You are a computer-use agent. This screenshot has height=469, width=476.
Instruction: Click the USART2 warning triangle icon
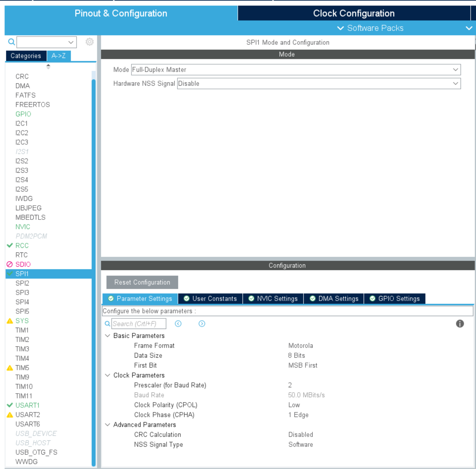coord(10,415)
